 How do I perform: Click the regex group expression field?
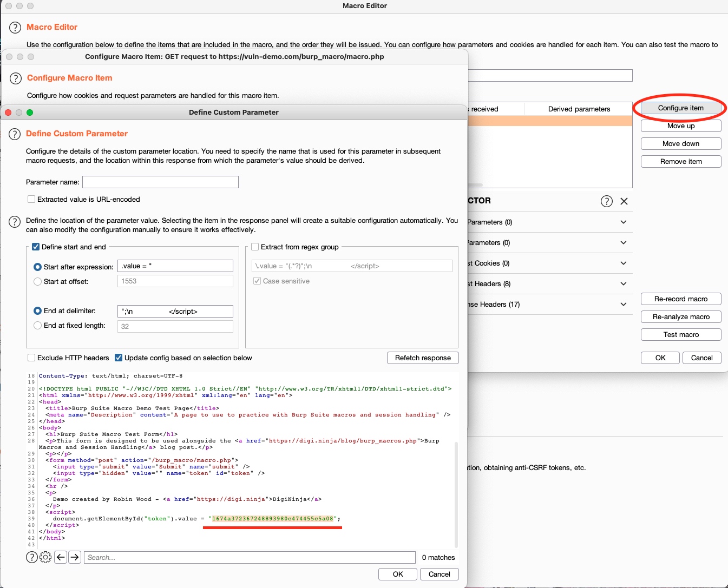pos(352,266)
